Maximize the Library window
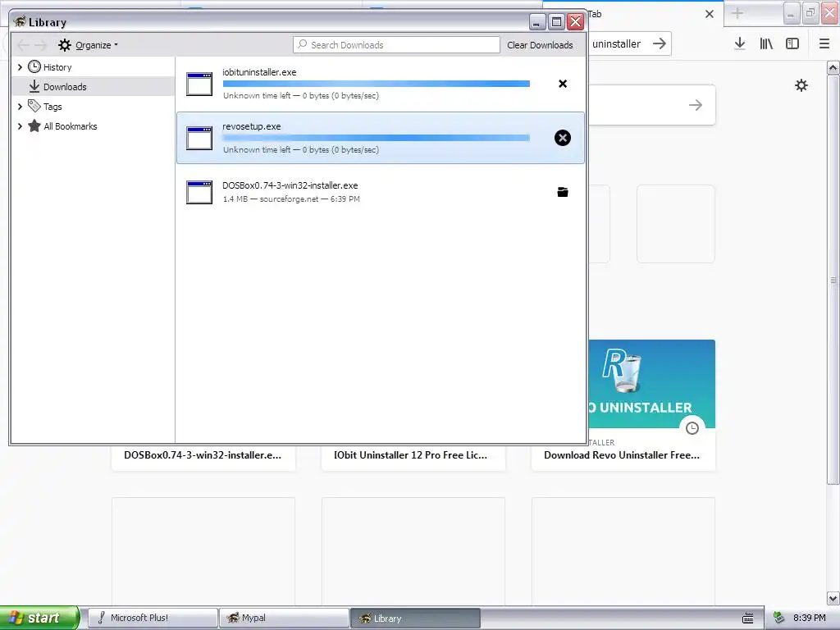Screen dimensions: 840x630 [x=557, y=21]
